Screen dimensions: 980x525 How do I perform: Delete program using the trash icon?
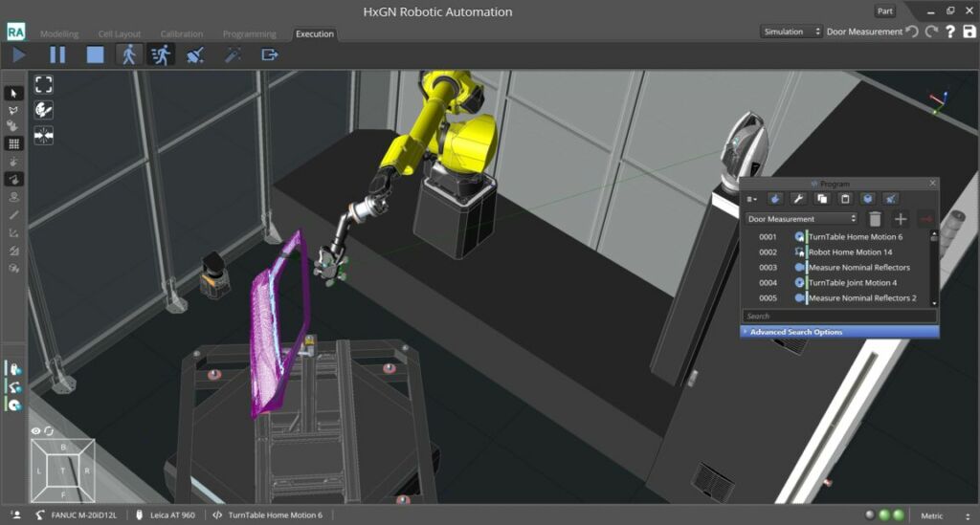pos(875,219)
